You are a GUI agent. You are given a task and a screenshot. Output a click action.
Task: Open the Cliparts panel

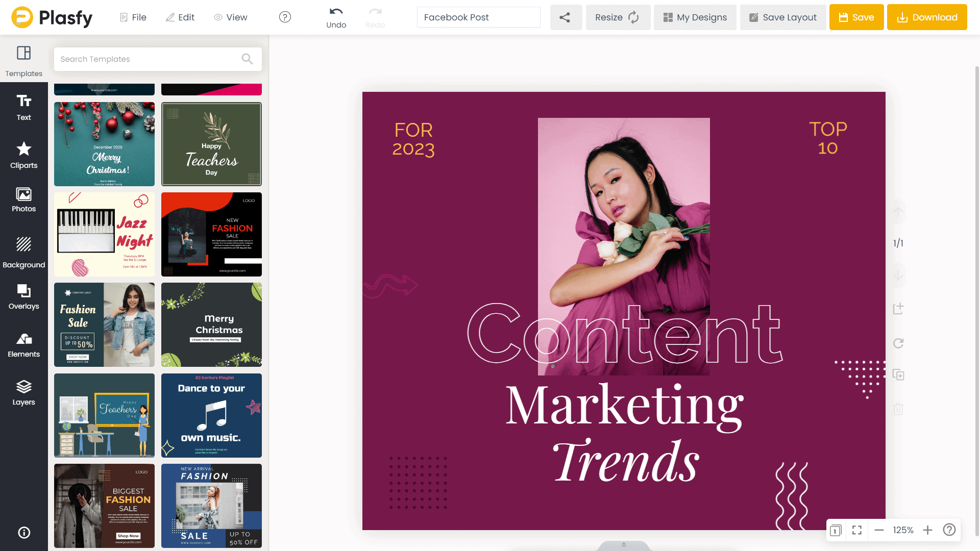click(23, 155)
